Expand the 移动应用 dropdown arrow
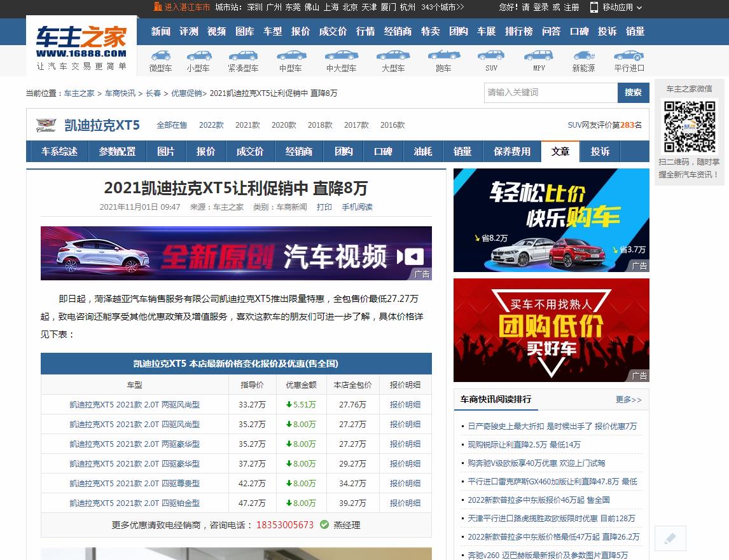729x560 pixels. [x=639, y=8]
